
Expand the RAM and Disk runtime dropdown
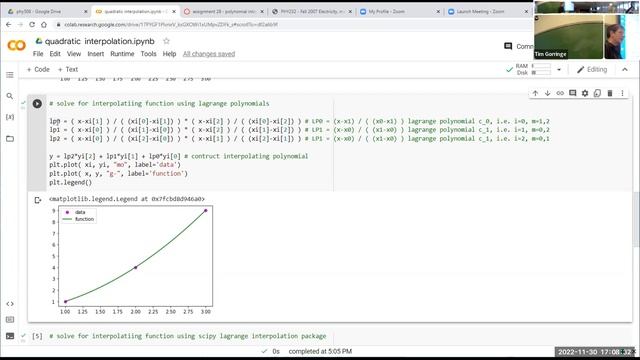(559, 70)
